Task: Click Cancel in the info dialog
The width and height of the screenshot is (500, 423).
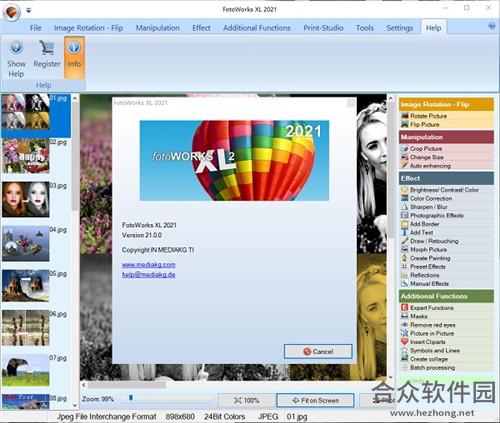Action: (318, 351)
